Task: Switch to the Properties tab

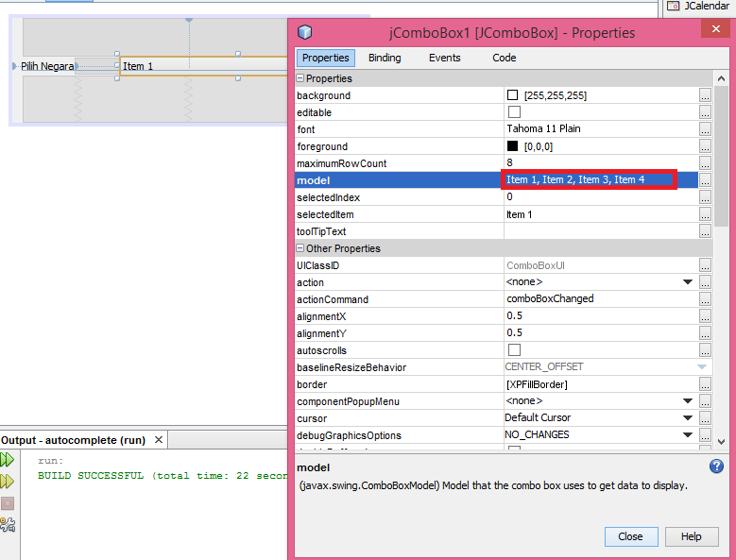Action: tap(325, 58)
